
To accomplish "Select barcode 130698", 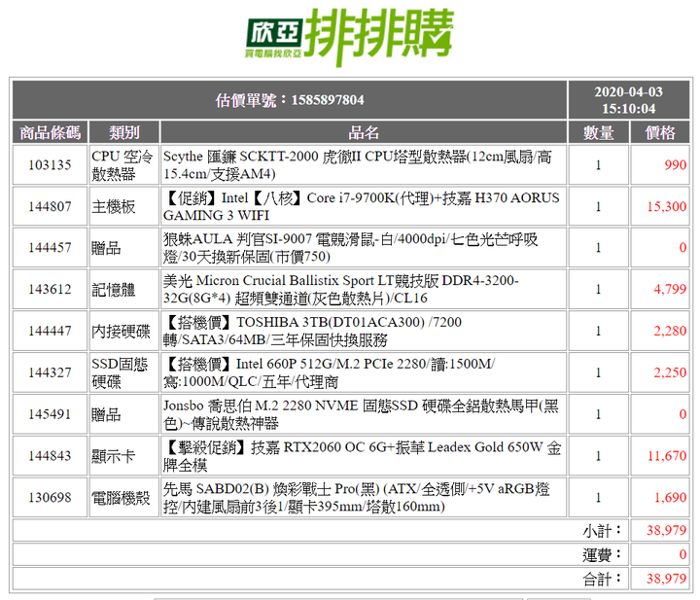I will (50, 497).
